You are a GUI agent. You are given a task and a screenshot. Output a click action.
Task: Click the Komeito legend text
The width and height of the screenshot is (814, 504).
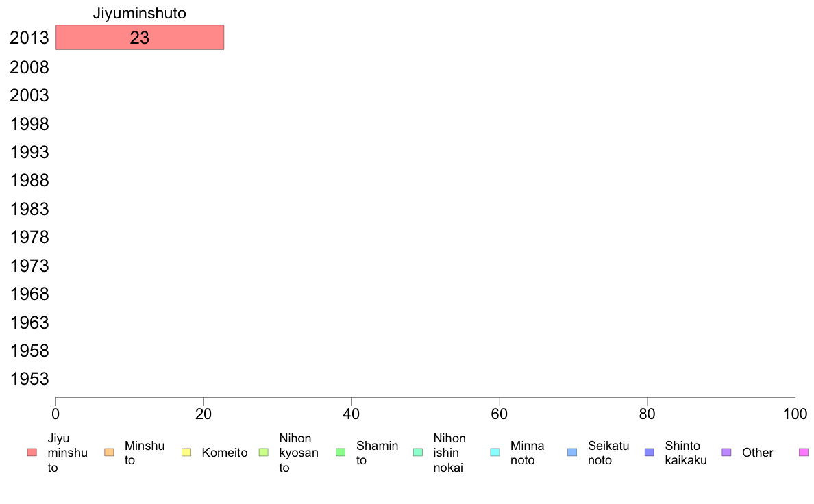coord(224,453)
